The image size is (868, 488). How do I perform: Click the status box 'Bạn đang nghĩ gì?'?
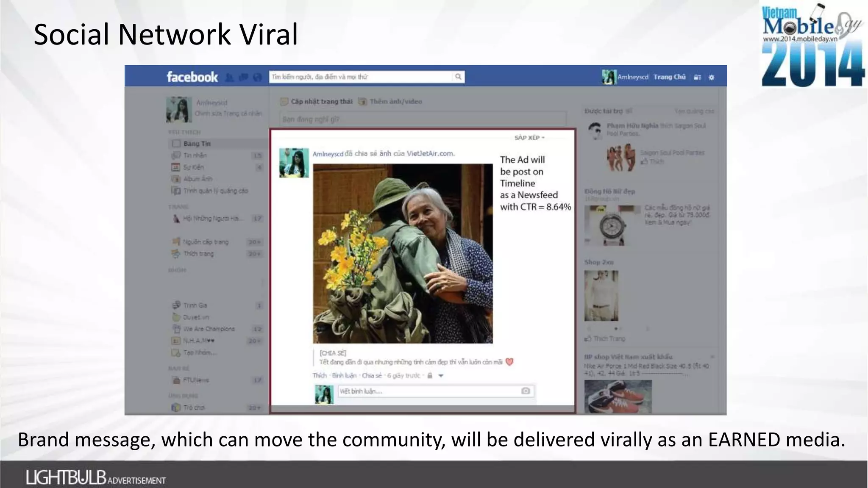(x=423, y=119)
